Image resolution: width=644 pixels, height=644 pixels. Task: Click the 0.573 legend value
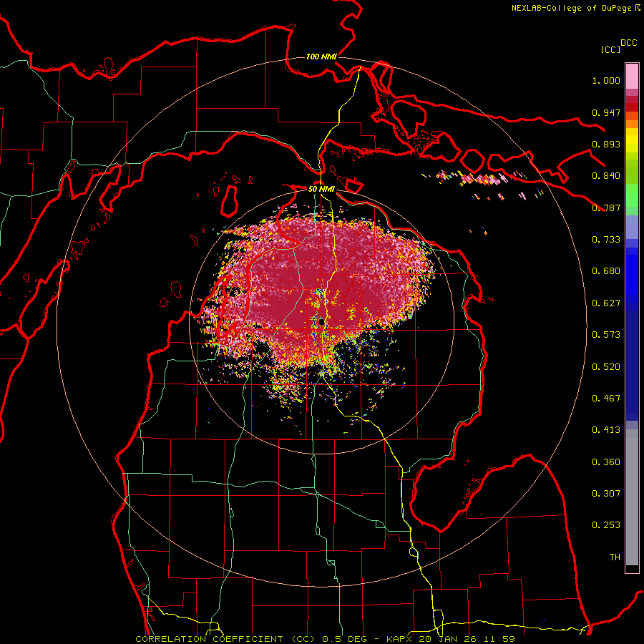[x=606, y=335]
